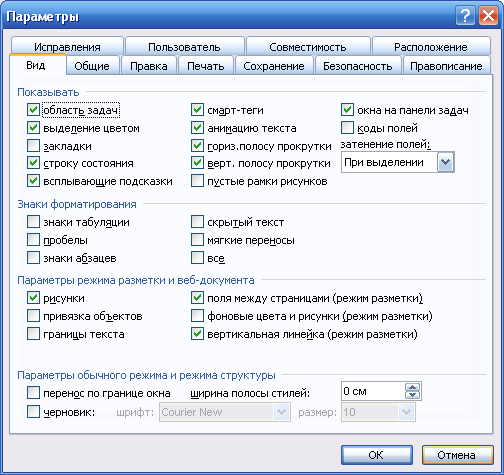Switch to the Исправления tab

(x=67, y=47)
